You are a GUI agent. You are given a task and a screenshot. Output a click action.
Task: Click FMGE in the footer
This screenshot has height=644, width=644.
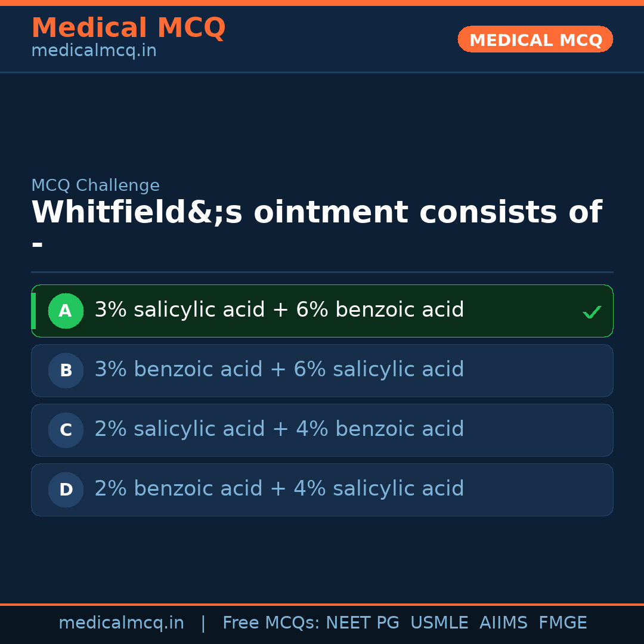[562, 623]
